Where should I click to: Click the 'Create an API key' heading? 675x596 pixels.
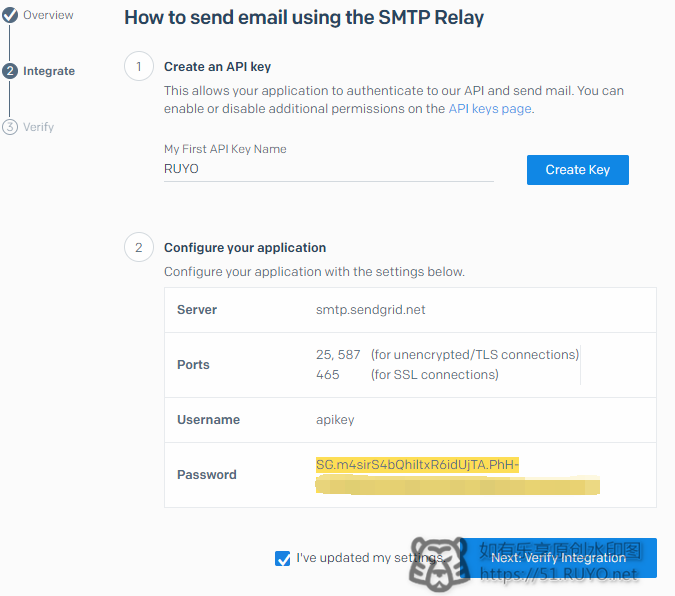point(217,67)
